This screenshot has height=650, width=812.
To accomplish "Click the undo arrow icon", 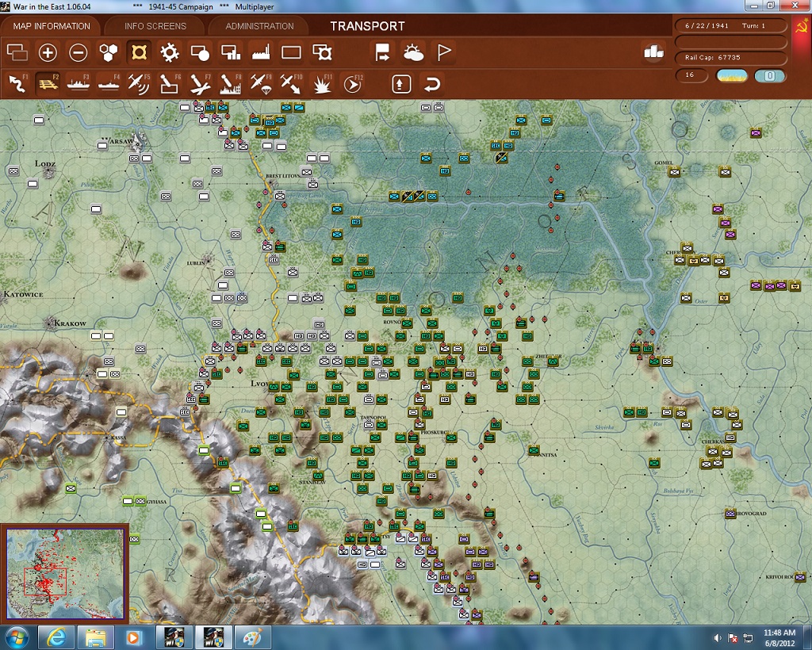I will point(432,84).
